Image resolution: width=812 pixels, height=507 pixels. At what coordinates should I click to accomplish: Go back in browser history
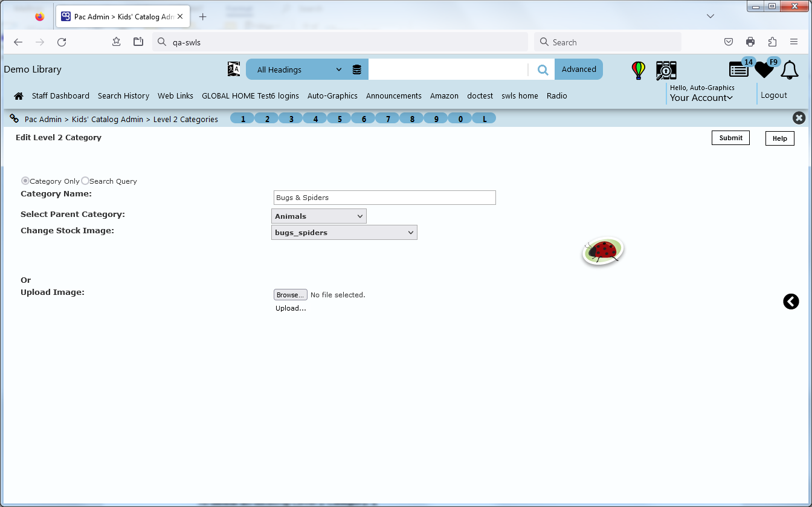coord(18,42)
